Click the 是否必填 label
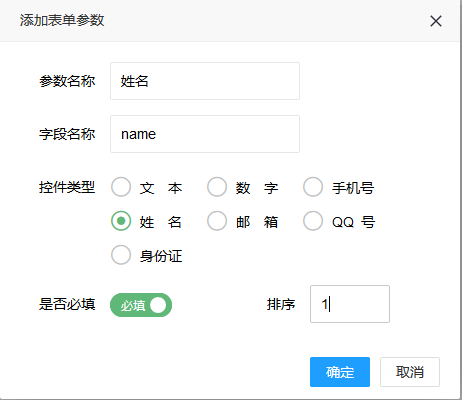The width and height of the screenshot is (462, 400). point(67,304)
